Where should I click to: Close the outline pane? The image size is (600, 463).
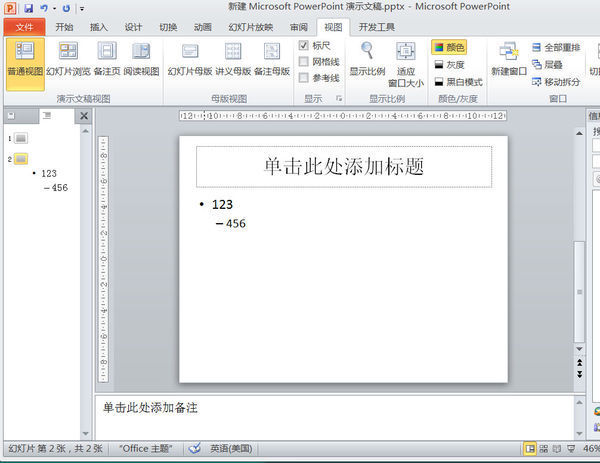click(84, 116)
